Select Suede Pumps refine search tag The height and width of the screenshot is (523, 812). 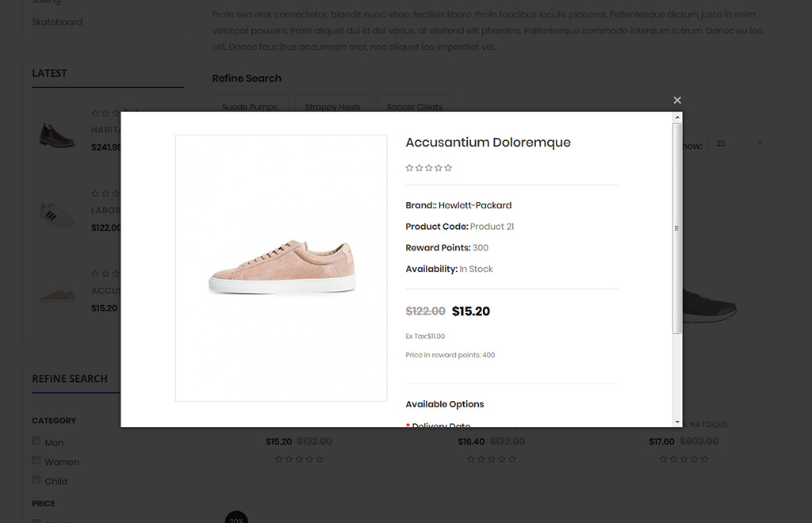(x=251, y=106)
